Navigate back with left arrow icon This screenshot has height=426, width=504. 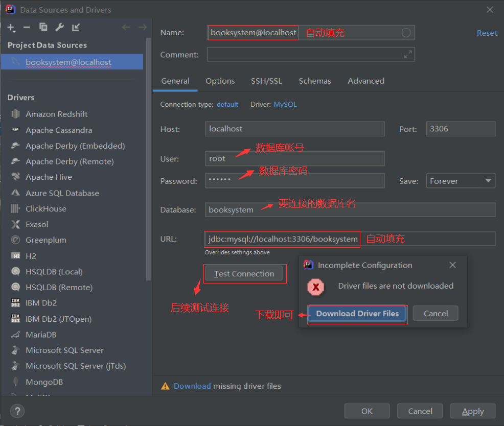pyautogui.click(x=126, y=27)
